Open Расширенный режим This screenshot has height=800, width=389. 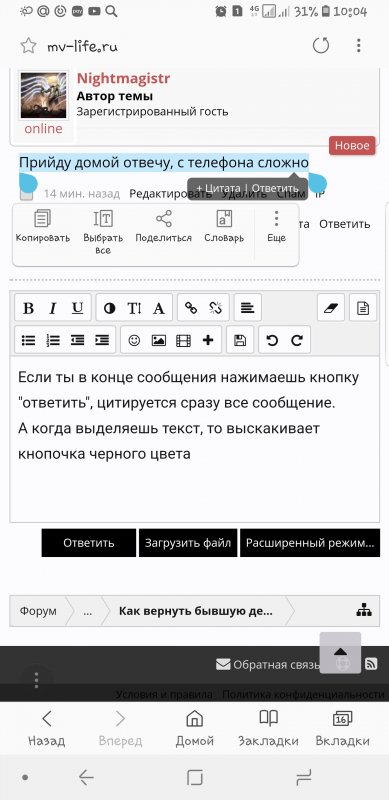[310, 543]
